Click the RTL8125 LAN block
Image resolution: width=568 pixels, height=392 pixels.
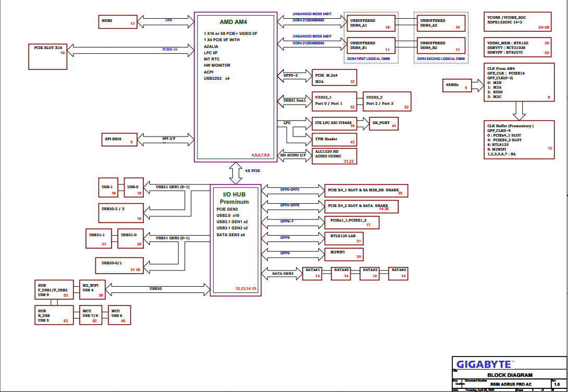pos(344,239)
